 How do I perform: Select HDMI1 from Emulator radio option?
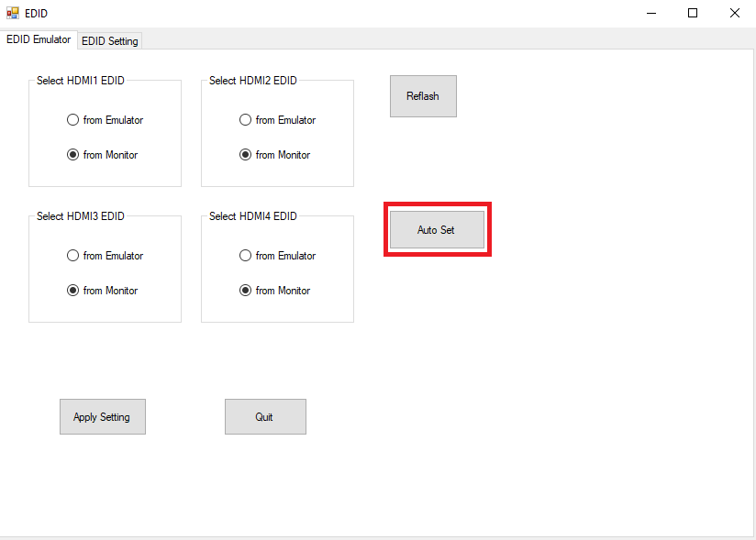click(x=106, y=120)
